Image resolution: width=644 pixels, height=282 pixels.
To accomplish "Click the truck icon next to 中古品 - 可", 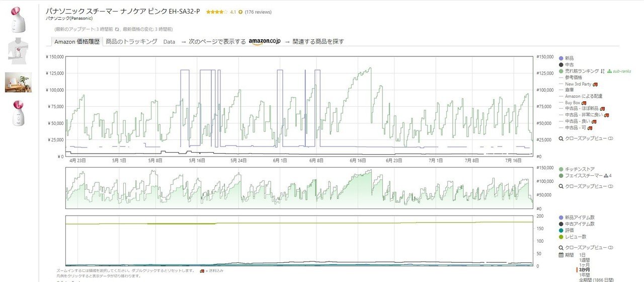I will [x=590, y=127].
